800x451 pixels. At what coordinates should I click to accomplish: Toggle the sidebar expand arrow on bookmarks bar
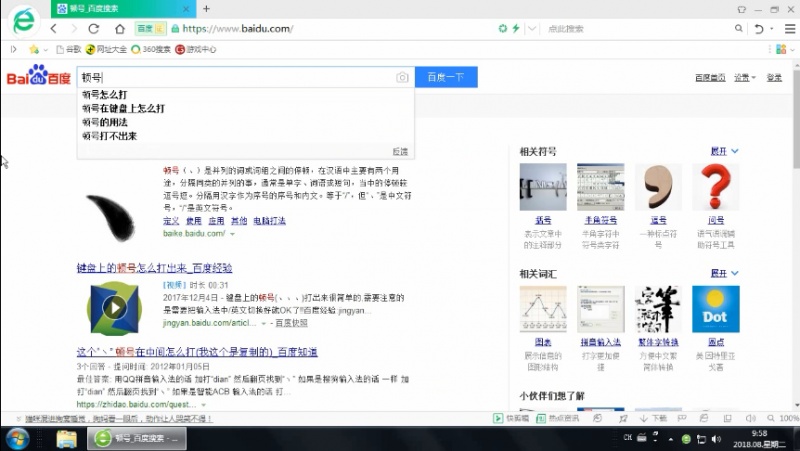point(14,49)
